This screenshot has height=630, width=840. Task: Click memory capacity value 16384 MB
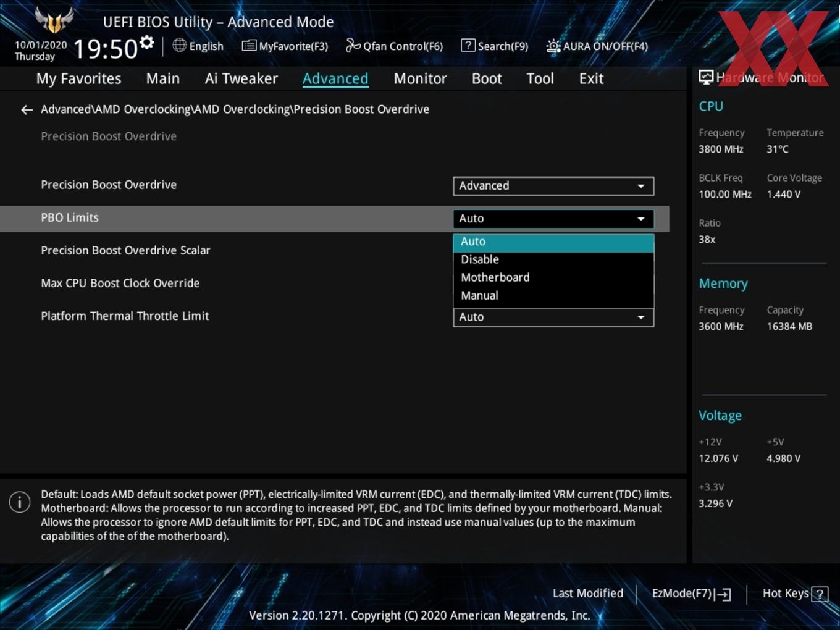click(789, 326)
